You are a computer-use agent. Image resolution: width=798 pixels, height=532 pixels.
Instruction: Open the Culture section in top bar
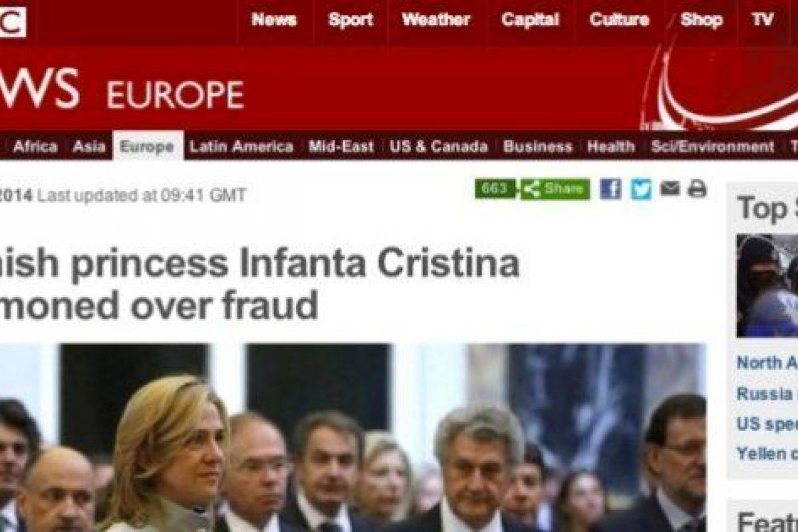[x=619, y=20]
